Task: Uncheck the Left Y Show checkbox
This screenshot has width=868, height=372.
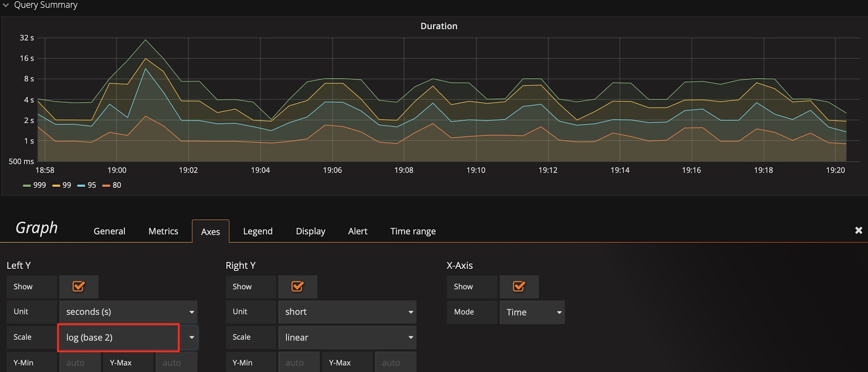Action: pyautogui.click(x=79, y=287)
